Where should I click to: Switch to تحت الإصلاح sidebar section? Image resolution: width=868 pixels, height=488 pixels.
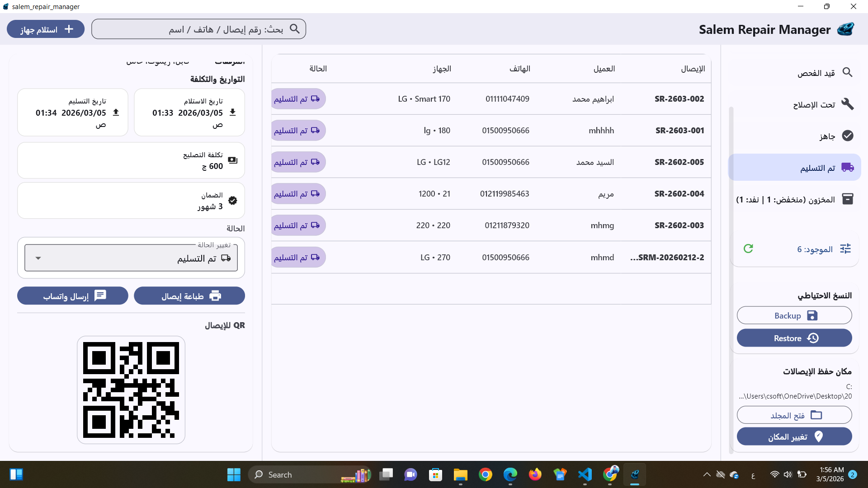(x=814, y=104)
